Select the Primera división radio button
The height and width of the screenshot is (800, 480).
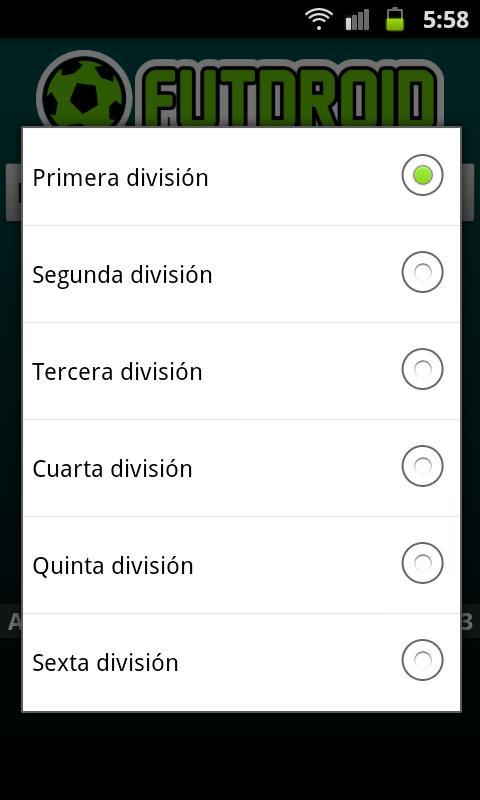click(x=422, y=175)
